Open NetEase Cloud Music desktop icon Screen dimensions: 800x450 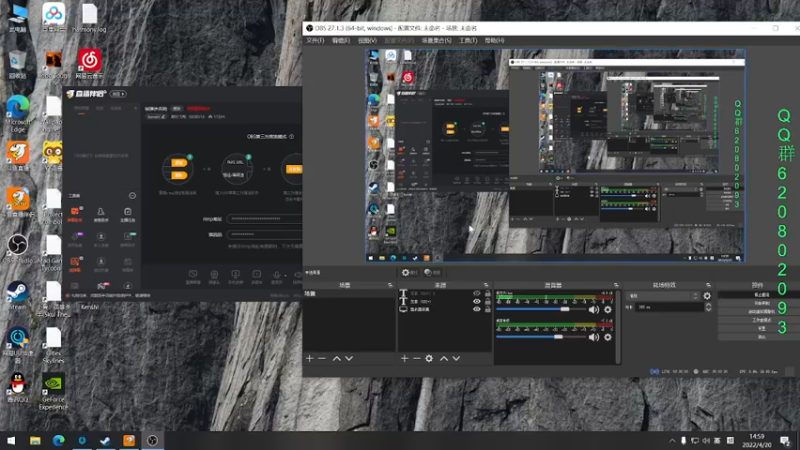(89, 64)
